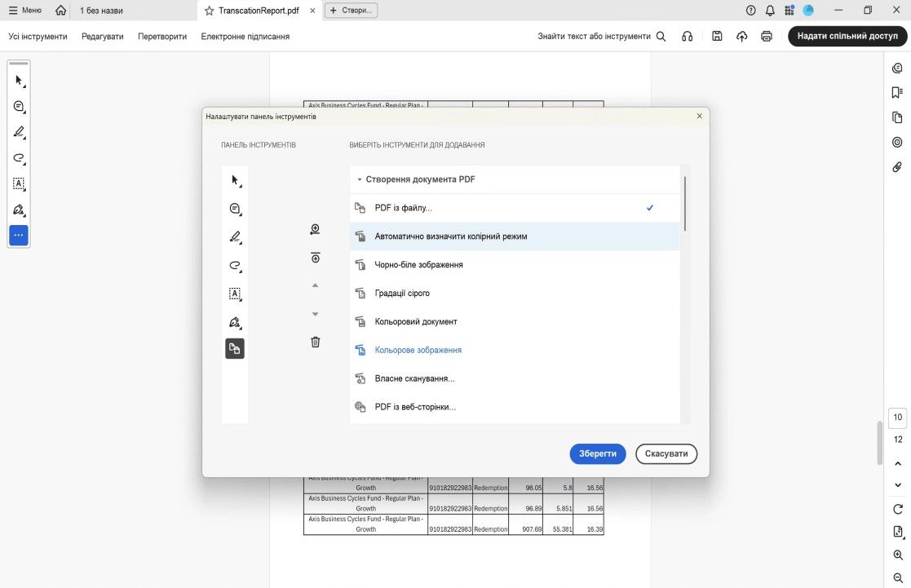Switch to TranscationReport.pdf tab

point(259,11)
